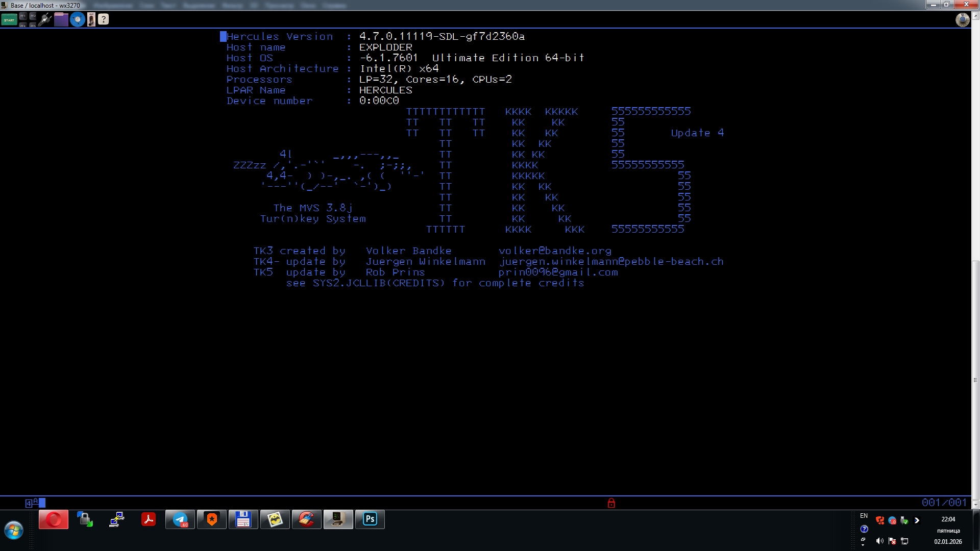
Task: Open the Windows Start orb
Action: point(14,530)
